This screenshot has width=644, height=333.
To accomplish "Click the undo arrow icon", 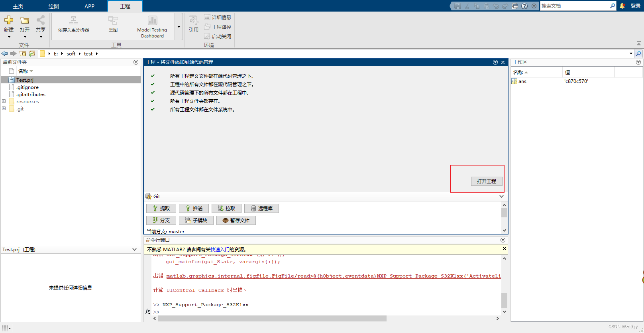I will click(x=496, y=6).
